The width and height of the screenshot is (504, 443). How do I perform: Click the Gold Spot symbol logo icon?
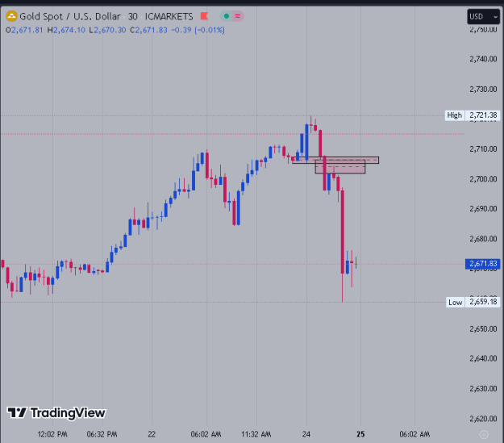pyautogui.click(x=11, y=16)
